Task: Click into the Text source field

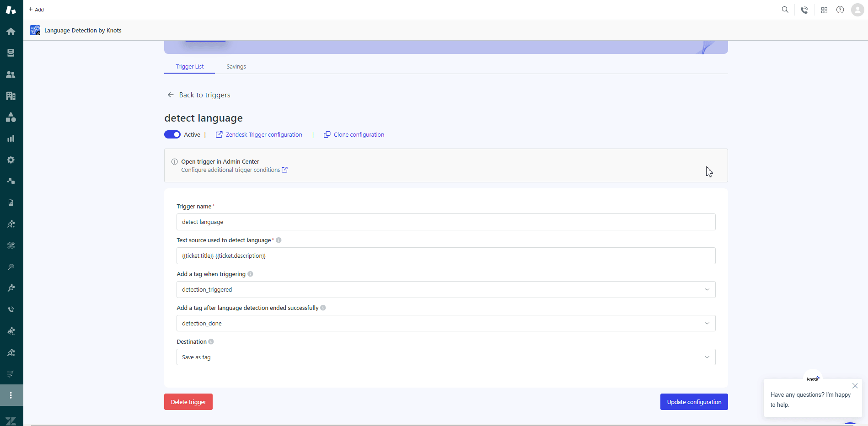Action: (x=446, y=256)
